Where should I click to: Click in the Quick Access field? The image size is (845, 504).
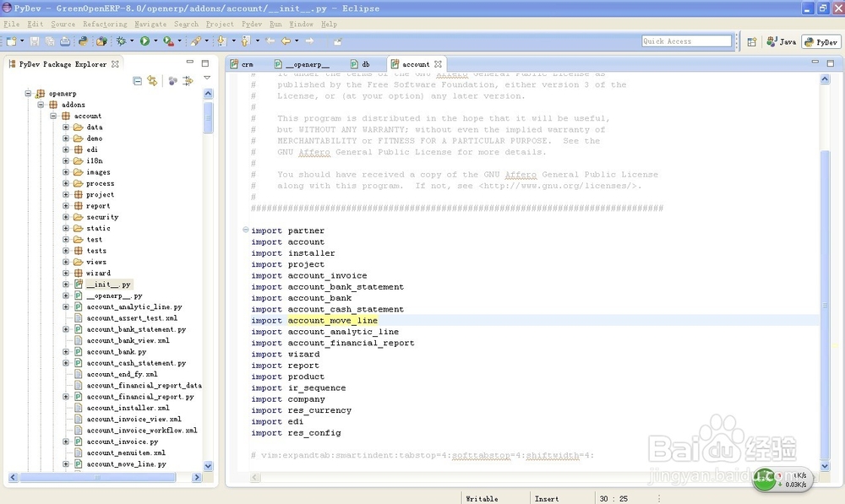point(686,41)
